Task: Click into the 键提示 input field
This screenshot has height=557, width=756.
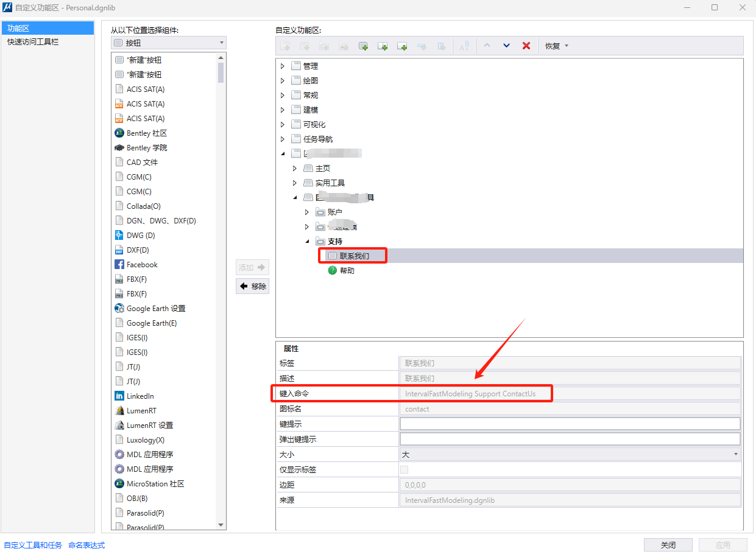Action: point(570,424)
